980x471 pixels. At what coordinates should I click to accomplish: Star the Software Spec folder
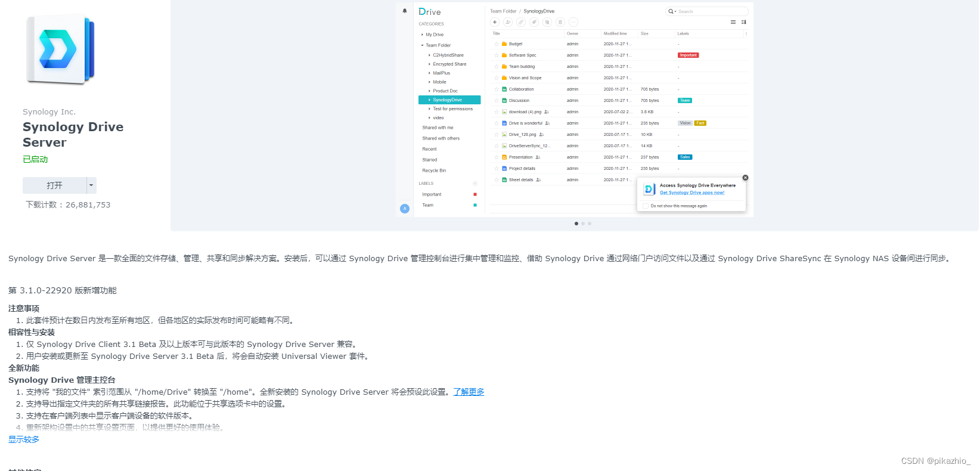[x=497, y=55]
